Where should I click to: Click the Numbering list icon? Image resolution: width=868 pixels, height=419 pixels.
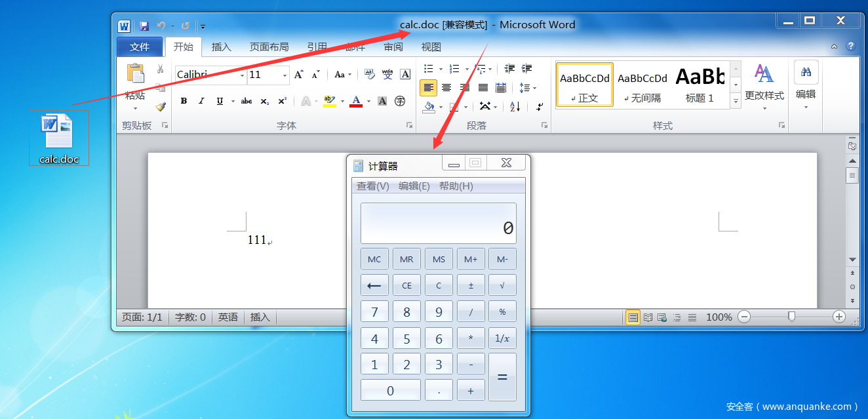pyautogui.click(x=454, y=69)
